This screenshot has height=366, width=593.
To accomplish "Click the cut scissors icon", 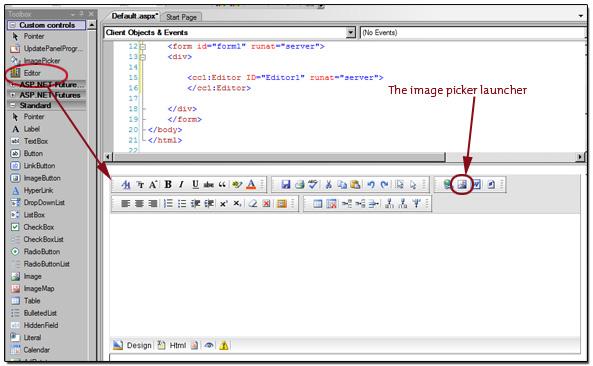I will [328, 185].
